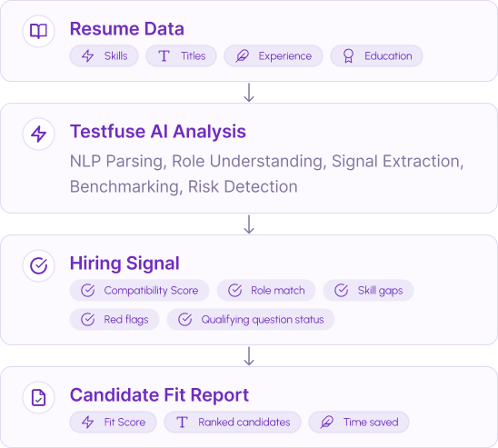Open the Qualifying question status chip
Screen dimensions: 498x448
pos(251,319)
